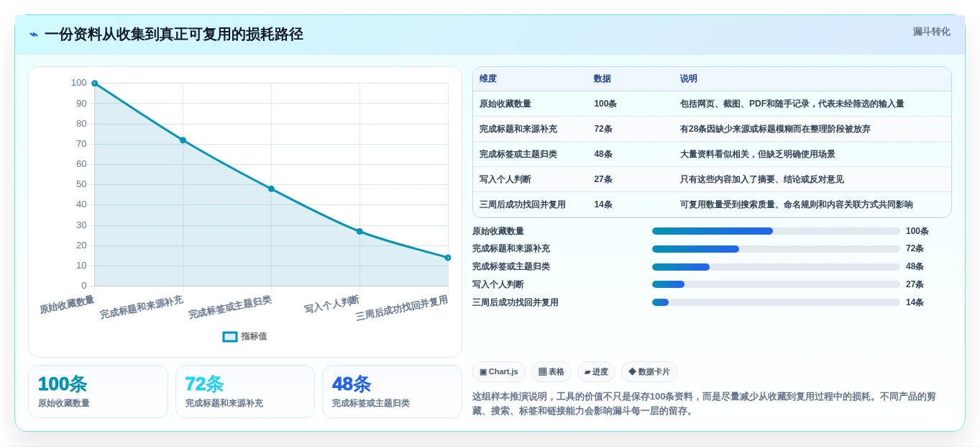Click table cell 原始收藏数量

(505, 104)
